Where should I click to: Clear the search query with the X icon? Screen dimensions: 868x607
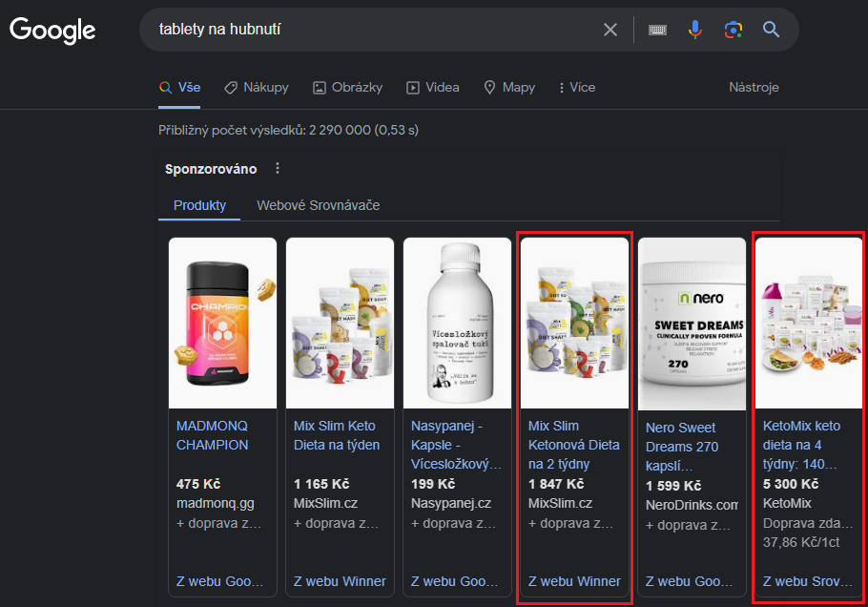(x=610, y=30)
